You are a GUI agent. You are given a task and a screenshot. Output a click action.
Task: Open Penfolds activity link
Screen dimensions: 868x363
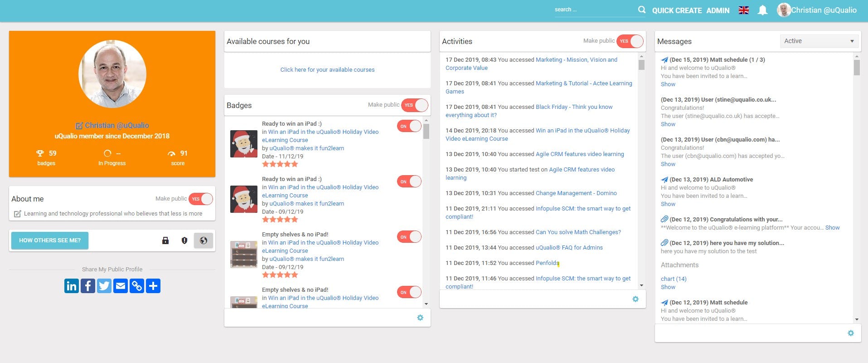tap(548, 263)
